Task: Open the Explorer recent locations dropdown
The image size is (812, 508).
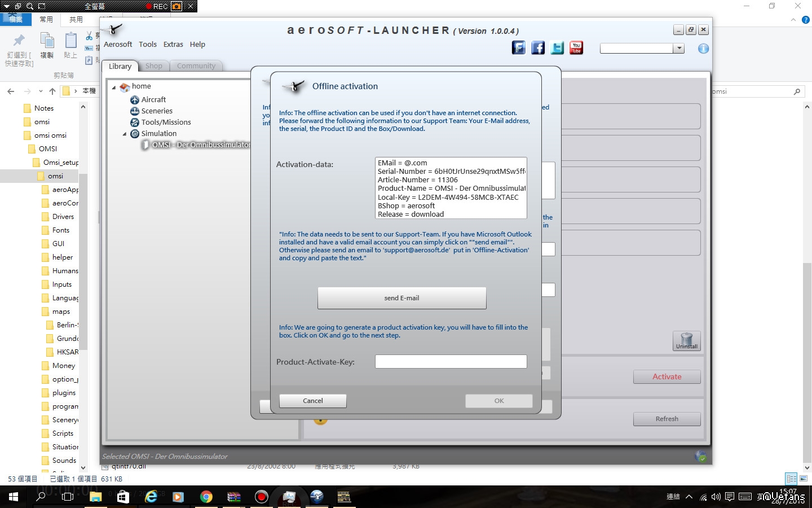Action: tap(41, 91)
